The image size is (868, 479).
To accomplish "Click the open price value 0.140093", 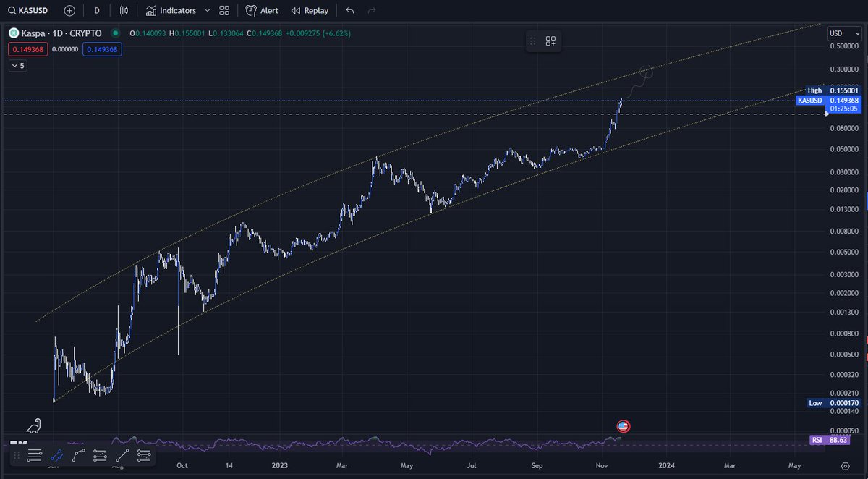I will click(151, 33).
